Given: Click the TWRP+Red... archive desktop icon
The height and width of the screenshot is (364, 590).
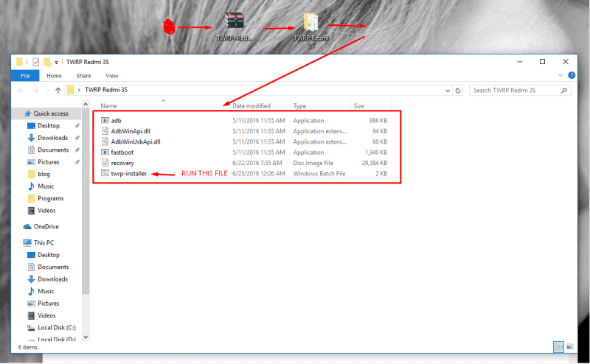Looking at the screenshot, I should click(x=234, y=27).
